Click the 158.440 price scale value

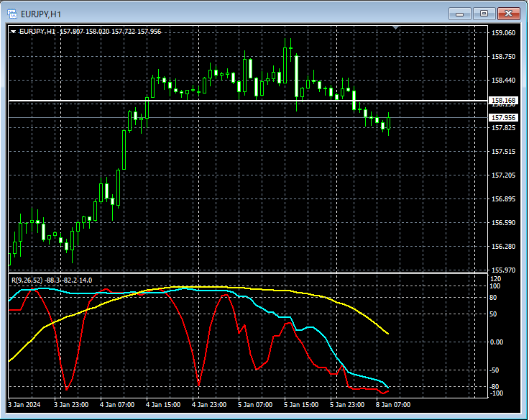503,80
